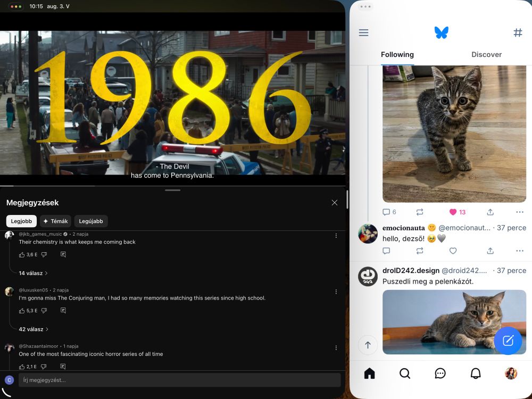Compose a new Bluesky post
The width and height of the screenshot is (532, 399).
coord(508,340)
